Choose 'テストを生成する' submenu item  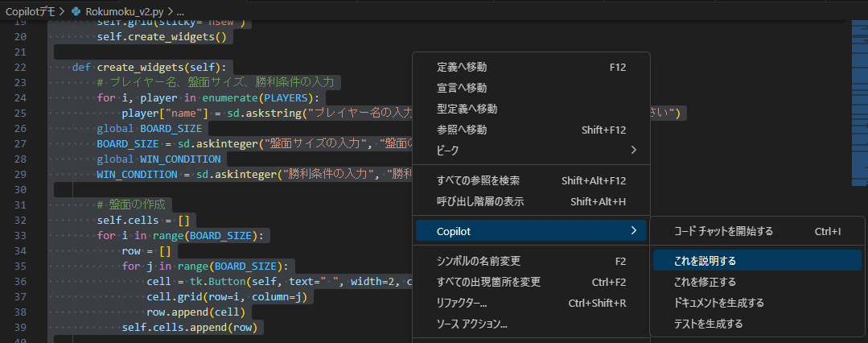click(708, 324)
